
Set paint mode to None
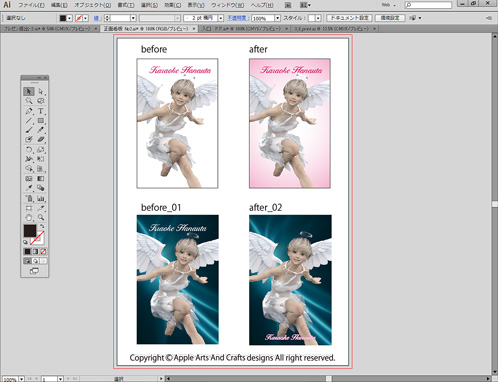click(x=43, y=251)
